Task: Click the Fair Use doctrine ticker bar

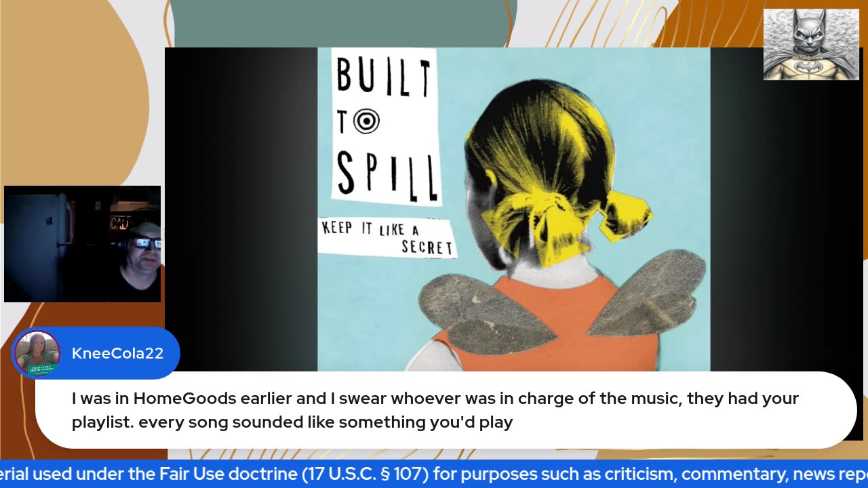Action: point(434,474)
